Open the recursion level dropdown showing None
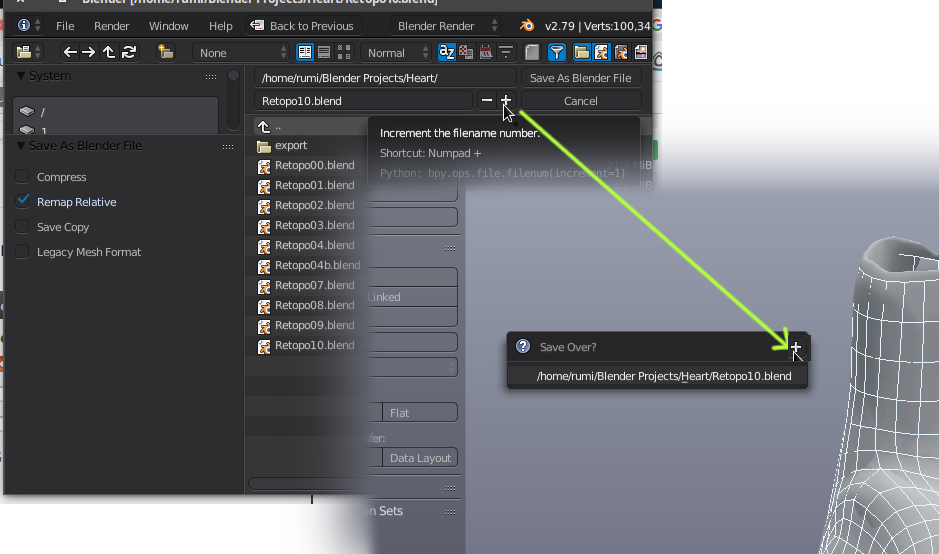This screenshot has height=554, width=939. 241,53
